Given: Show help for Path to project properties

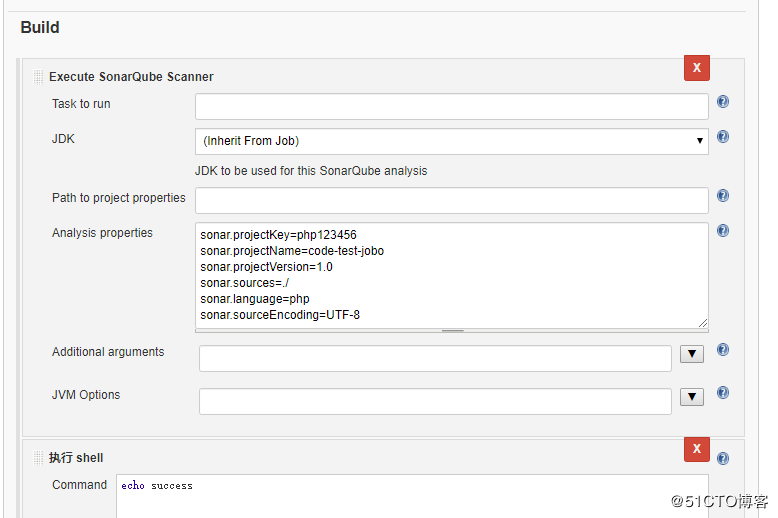Looking at the screenshot, I should pos(723,196).
